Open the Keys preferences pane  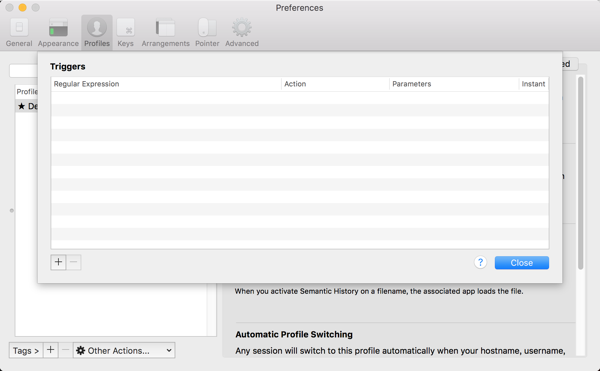click(126, 33)
